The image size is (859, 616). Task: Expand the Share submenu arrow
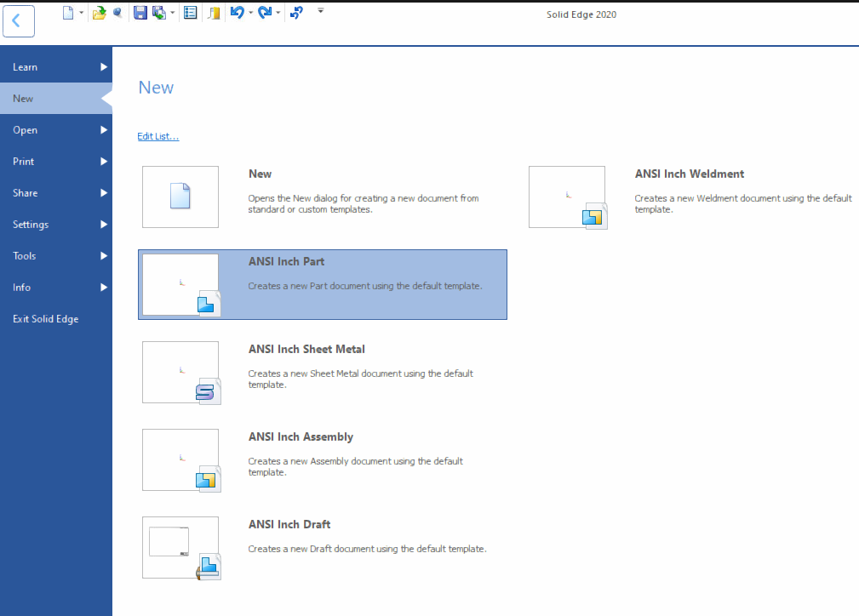(104, 193)
